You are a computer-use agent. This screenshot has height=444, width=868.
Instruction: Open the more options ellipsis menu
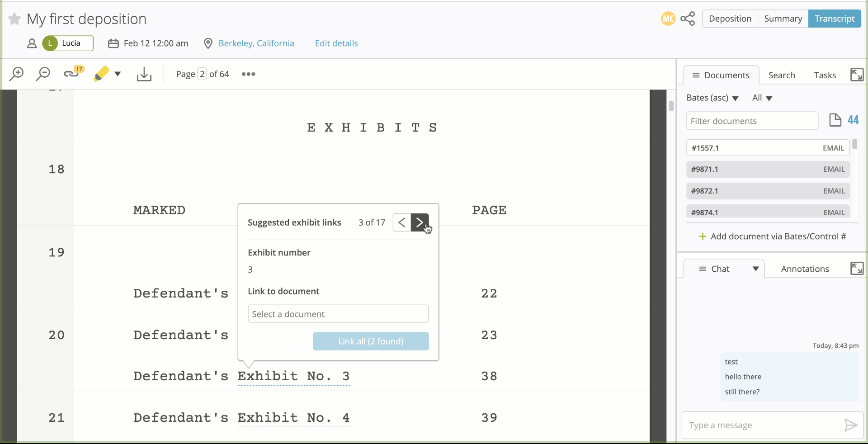[x=248, y=74]
